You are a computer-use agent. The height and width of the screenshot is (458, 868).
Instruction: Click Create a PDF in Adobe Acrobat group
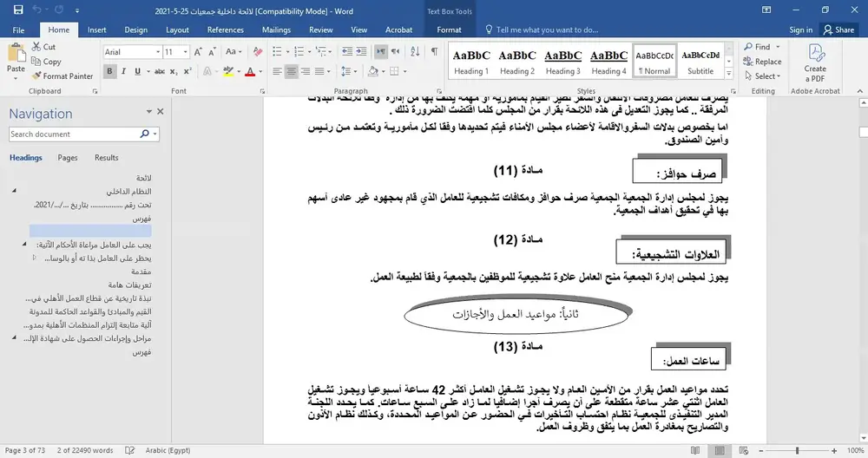815,62
